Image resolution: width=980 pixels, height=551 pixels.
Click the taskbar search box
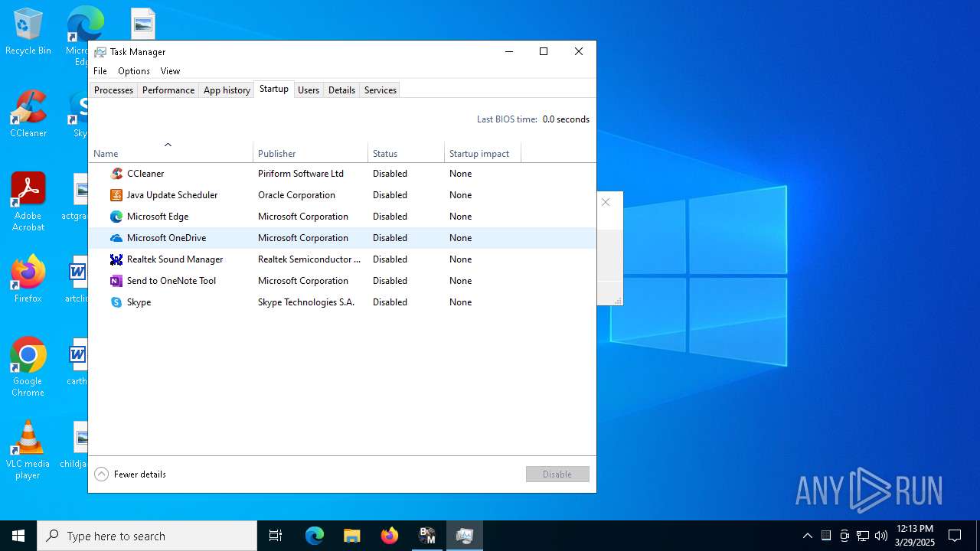coord(147,536)
